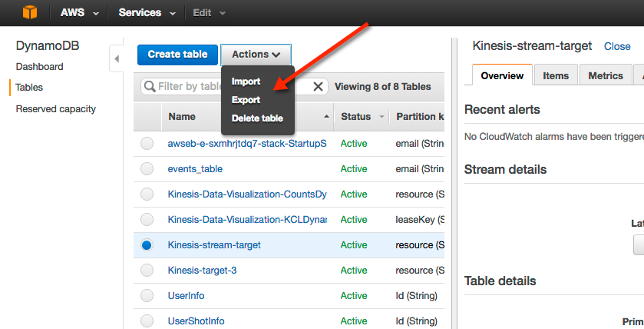The height and width of the screenshot is (329, 644).
Task: Open the Kinesis-stream-target table link
Action: (x=214, y=245)
